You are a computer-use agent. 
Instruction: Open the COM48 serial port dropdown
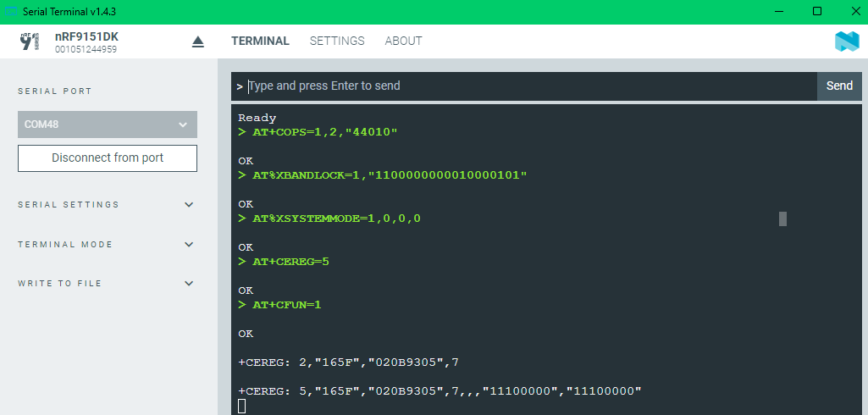pos(108,125)
